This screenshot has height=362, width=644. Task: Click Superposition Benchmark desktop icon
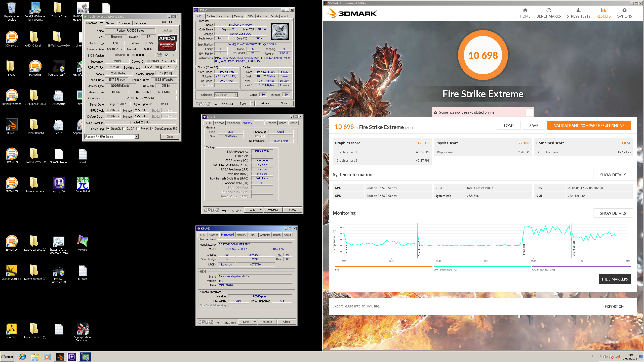(x=83, y=332)
